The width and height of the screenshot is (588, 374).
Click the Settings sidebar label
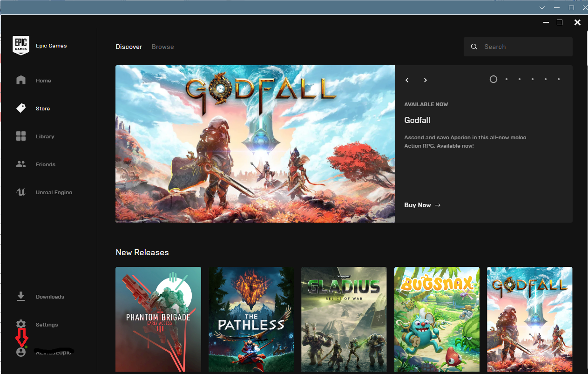47,325
